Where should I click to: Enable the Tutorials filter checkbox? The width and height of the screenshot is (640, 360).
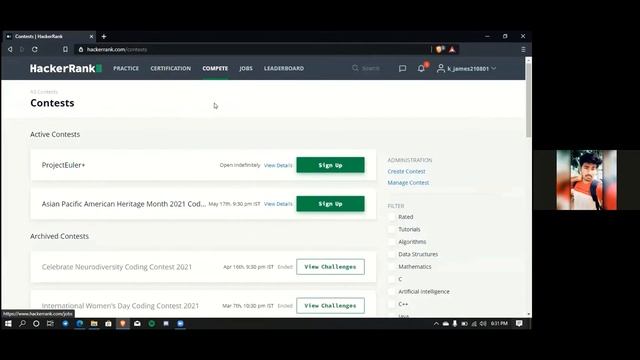pos(391,229)
